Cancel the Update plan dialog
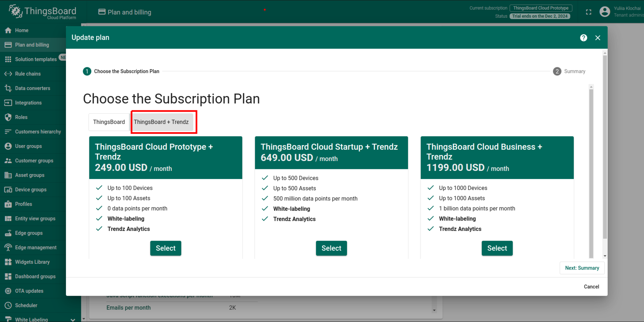Viewport: 644px width, 322px height. pyautogui.click(x=591, y=287)
